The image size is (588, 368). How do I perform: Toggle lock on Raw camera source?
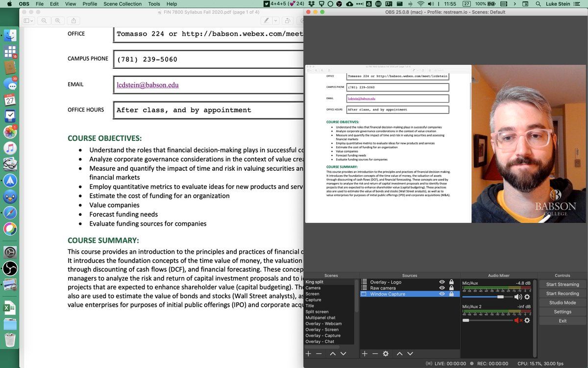pyautogui.click(x=451, y=288)
